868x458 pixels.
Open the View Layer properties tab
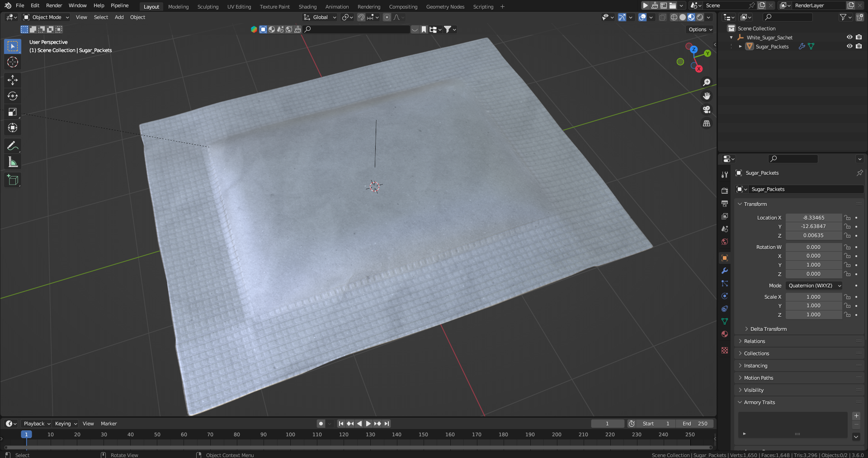click(725, 216)
